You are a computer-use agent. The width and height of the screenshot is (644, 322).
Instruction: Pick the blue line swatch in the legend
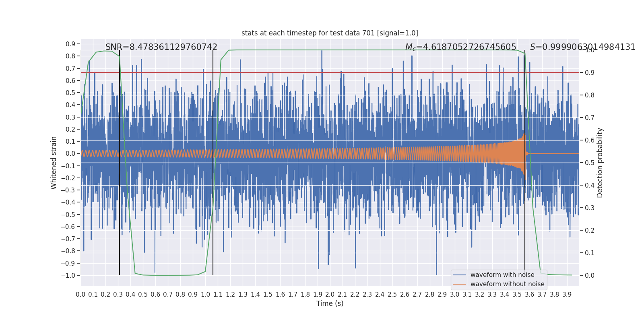point(460,275)
